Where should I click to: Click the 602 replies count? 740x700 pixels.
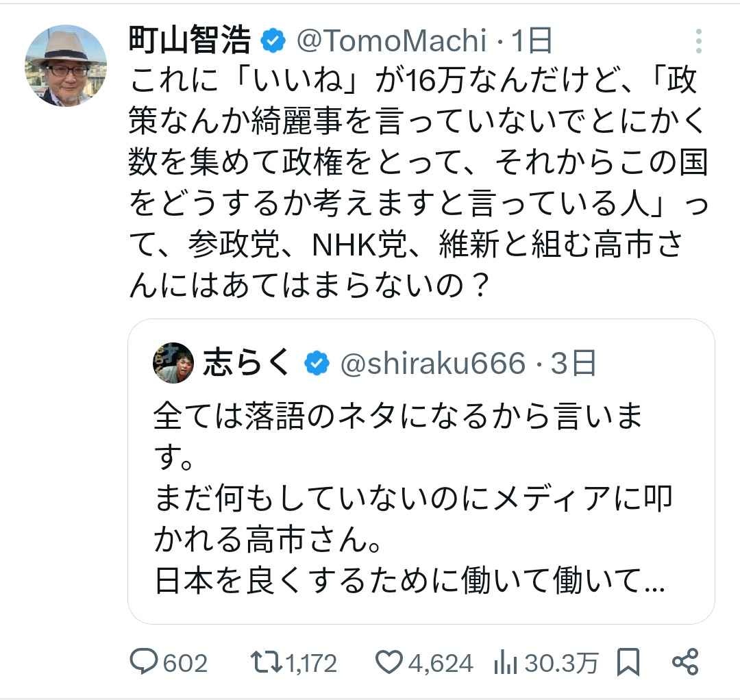(x=184, y=663)
